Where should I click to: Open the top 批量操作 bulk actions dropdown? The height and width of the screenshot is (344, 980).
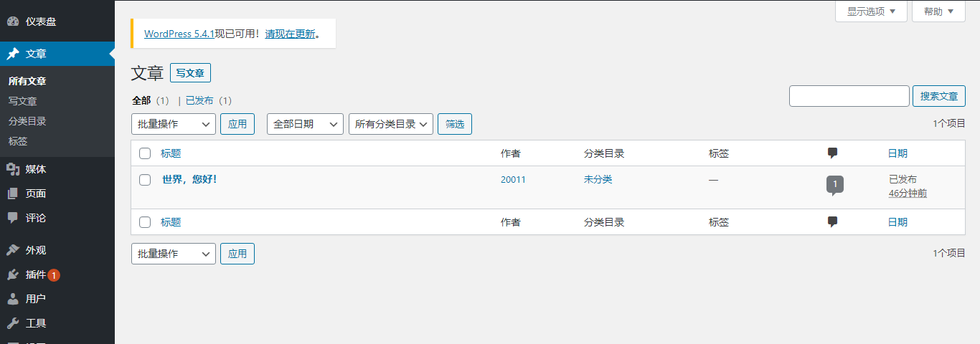[173, 124]
